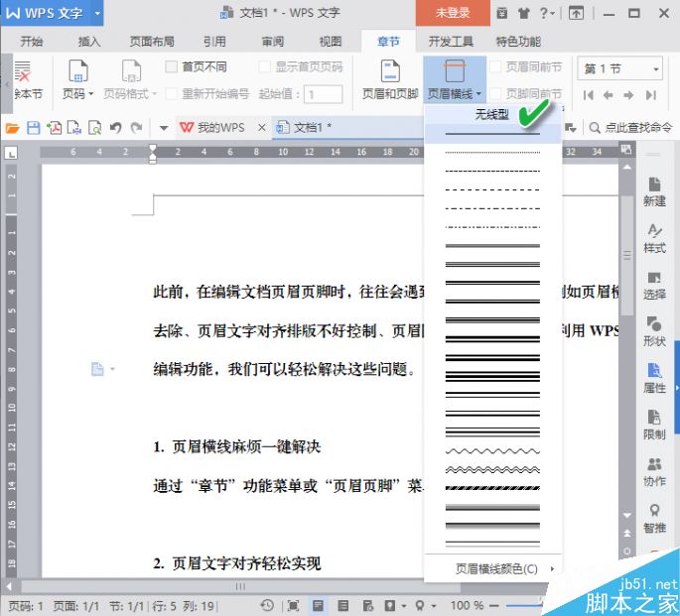Click the 页眉和页脚 header and footer icon

390,77
